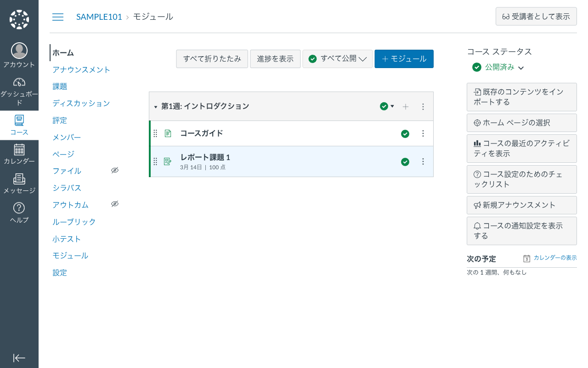This screenshot has width=588, height=368.
Task: Open the カレンダー icon in the global nav
Action: [19, 149]
